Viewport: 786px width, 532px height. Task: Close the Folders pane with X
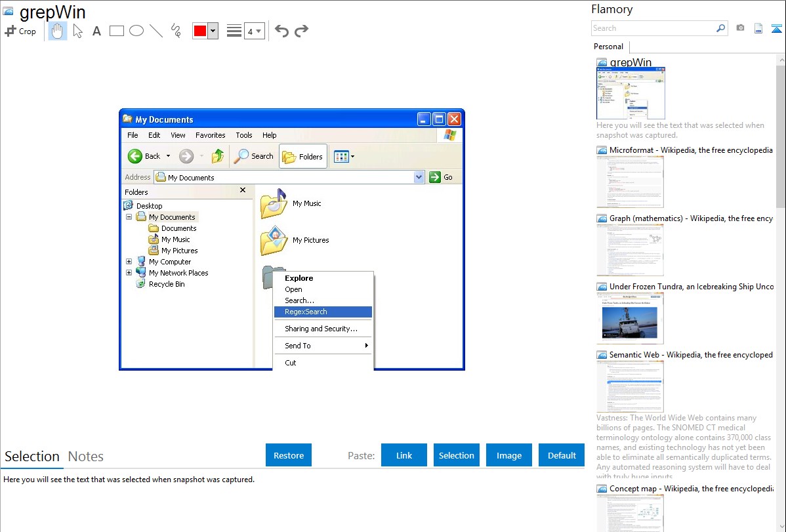click(243, 190)
